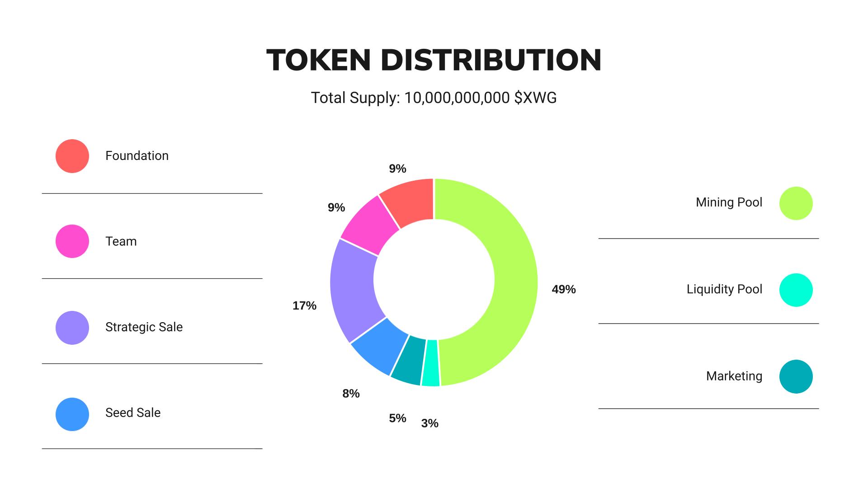Click the Total Supply subtitle text

pyautogui.click(x=434, y=98)
